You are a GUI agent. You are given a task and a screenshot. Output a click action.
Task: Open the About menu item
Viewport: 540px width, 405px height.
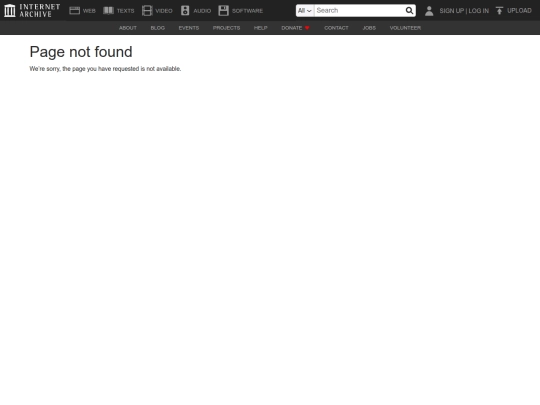coord(128,28)
